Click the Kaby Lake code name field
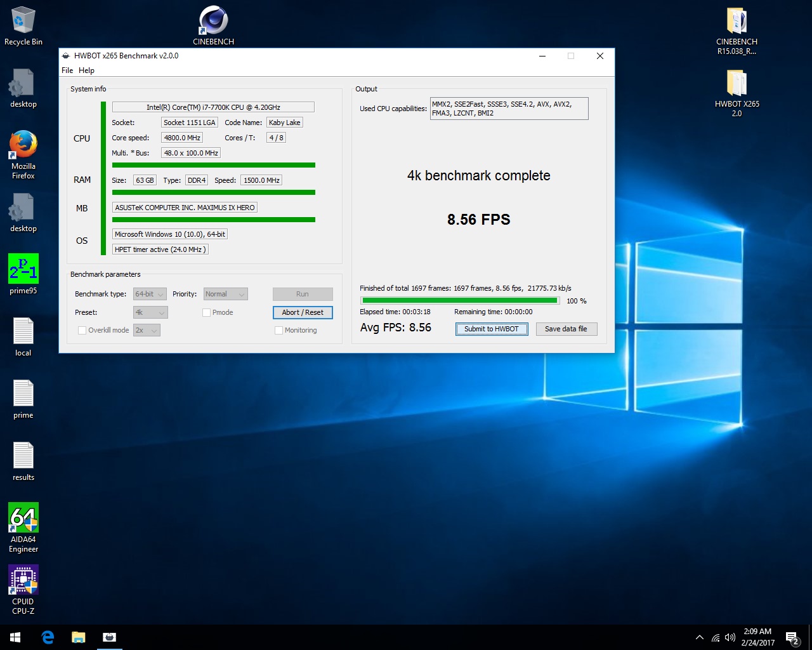 pyautogui.click(x=284, y=123)
